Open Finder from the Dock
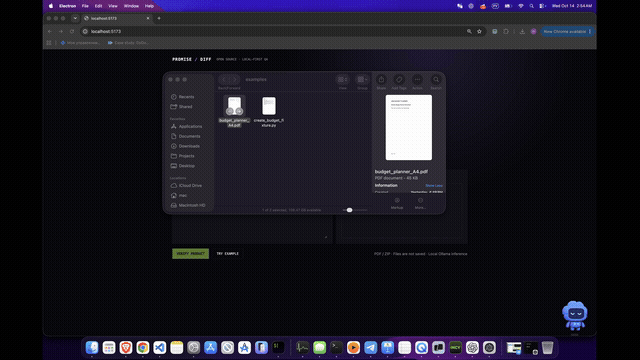The image size is (640, 360). tap(92, 347)
